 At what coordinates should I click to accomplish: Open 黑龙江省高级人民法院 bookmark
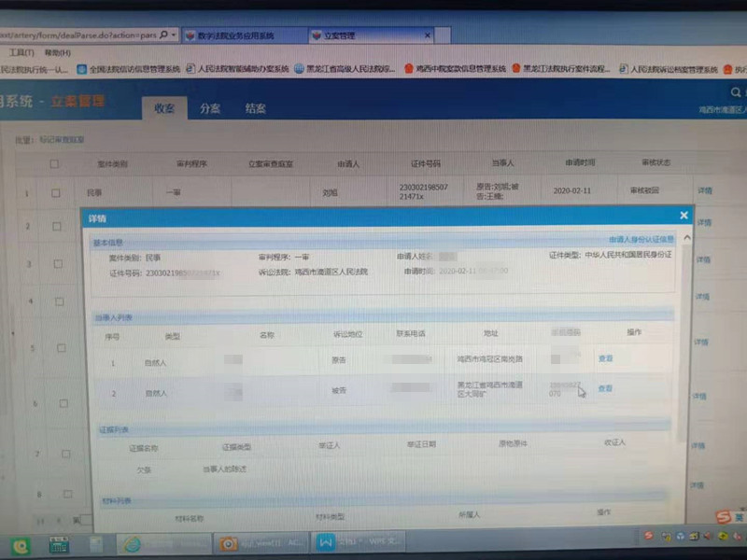343,69
